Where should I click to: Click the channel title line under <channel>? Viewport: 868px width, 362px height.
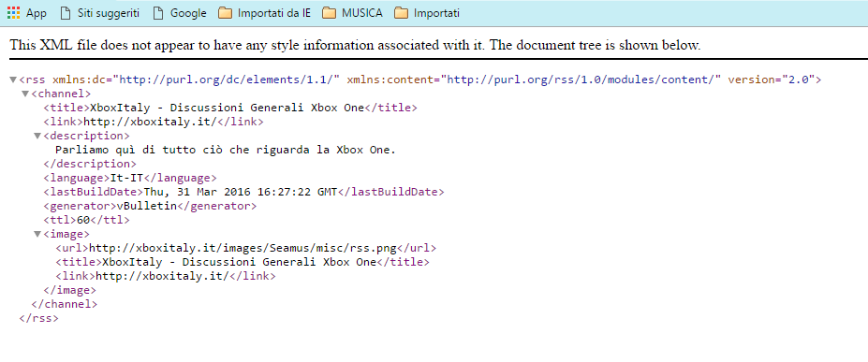(x=230, y=108)
